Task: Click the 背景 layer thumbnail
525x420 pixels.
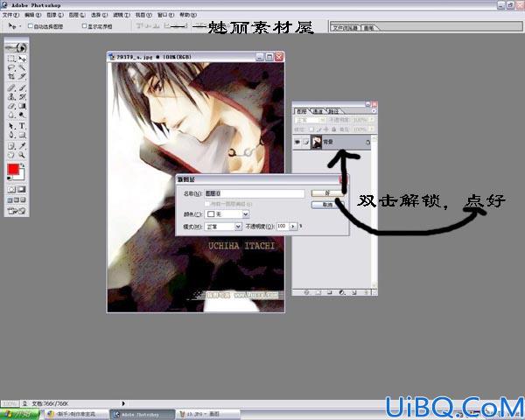Action: tap(317, 142)
